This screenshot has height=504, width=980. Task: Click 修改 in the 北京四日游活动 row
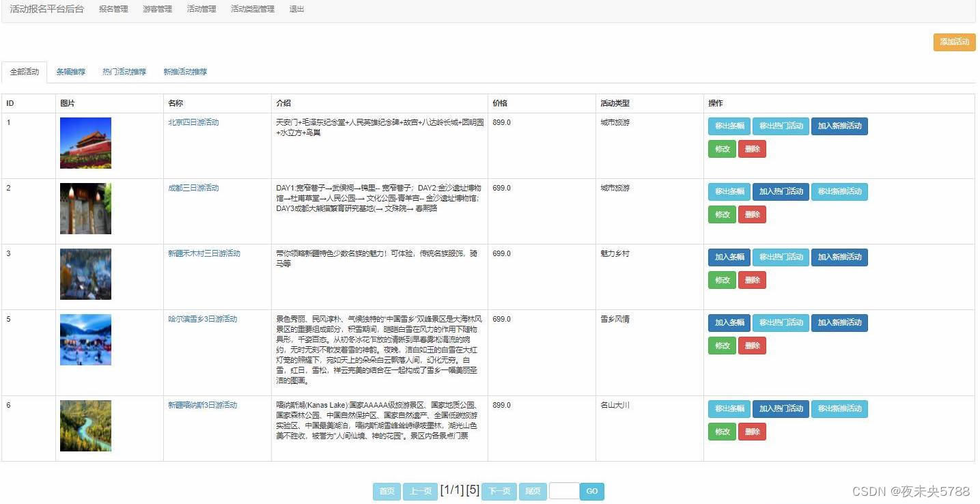pyautogui.click(x=722, y=149)
